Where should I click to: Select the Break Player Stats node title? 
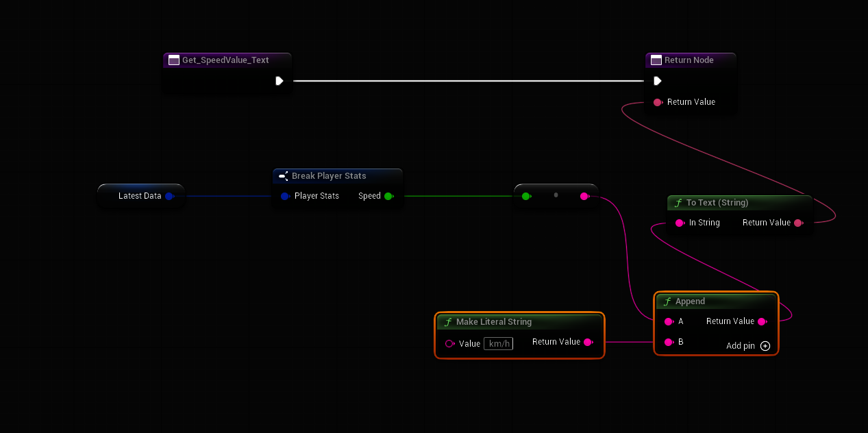(329, 176)
